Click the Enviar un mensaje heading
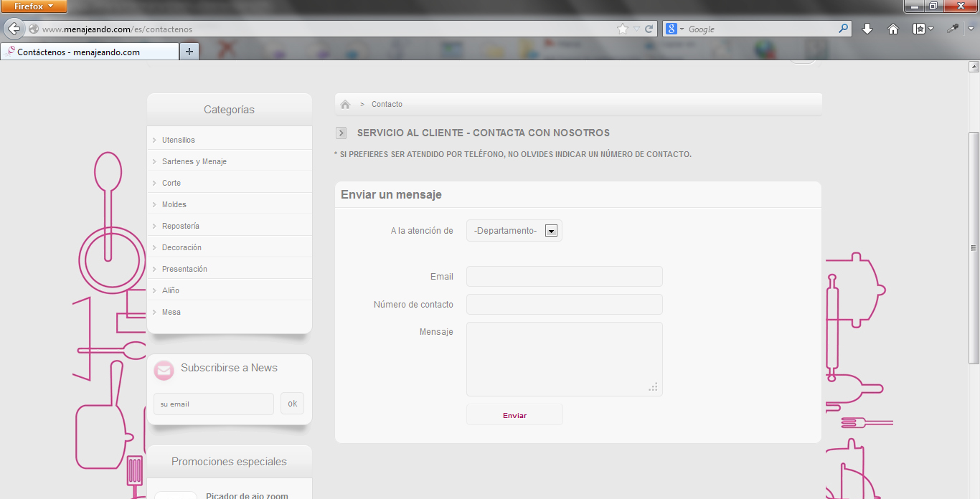Screen dimensions: 980x499 point(391,195)
